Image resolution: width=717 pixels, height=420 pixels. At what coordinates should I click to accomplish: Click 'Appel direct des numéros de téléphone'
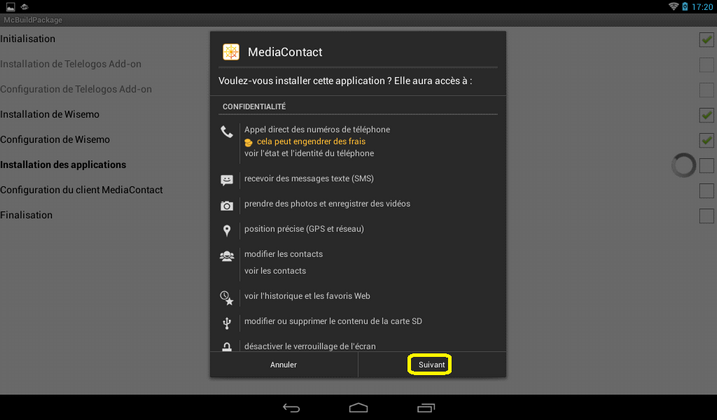tap(317, 129)
